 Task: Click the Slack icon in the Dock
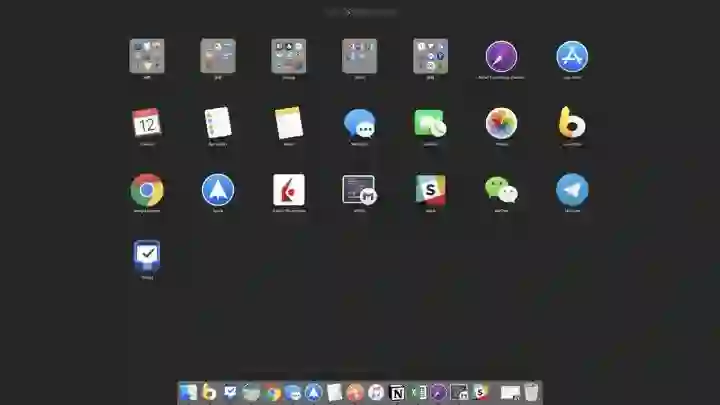[x=480, y=393]
